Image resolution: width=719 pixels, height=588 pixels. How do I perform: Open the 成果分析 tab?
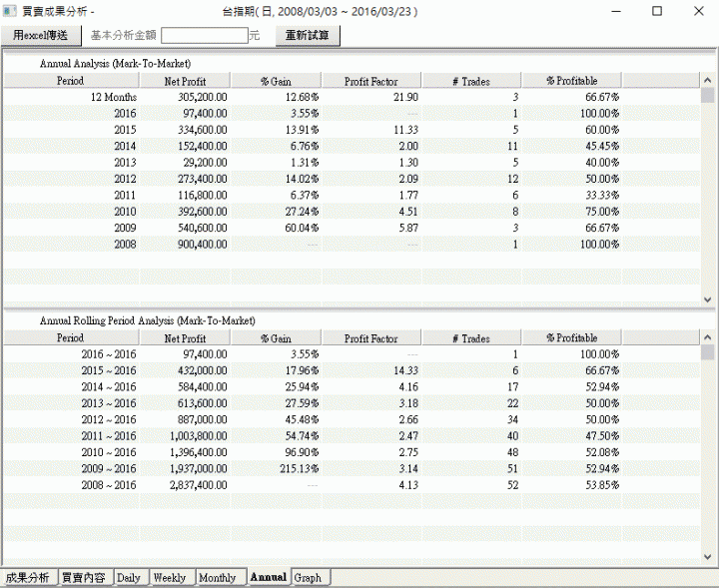click(28, 577)
